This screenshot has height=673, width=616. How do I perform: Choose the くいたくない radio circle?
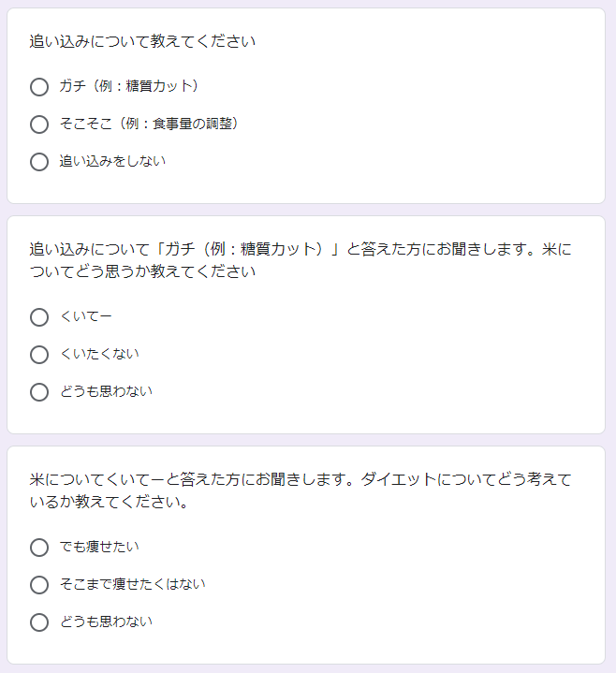click(39, 355)
